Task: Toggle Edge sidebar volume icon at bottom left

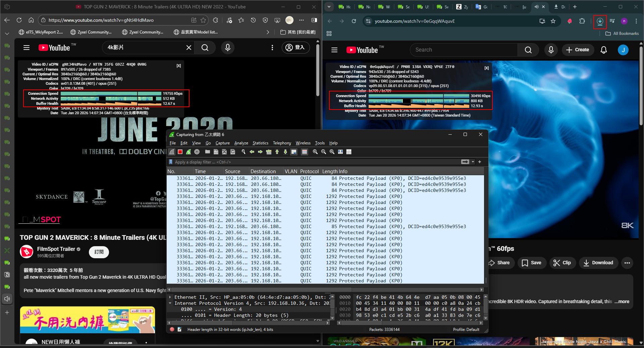Action: pos(7,299)
